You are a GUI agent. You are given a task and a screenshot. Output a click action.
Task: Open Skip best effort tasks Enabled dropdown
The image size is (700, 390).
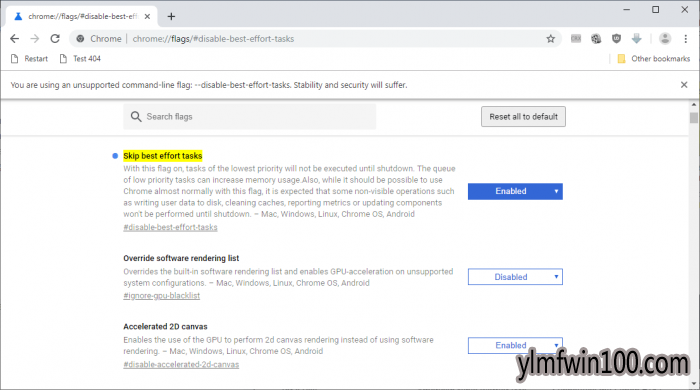point(515,191)
